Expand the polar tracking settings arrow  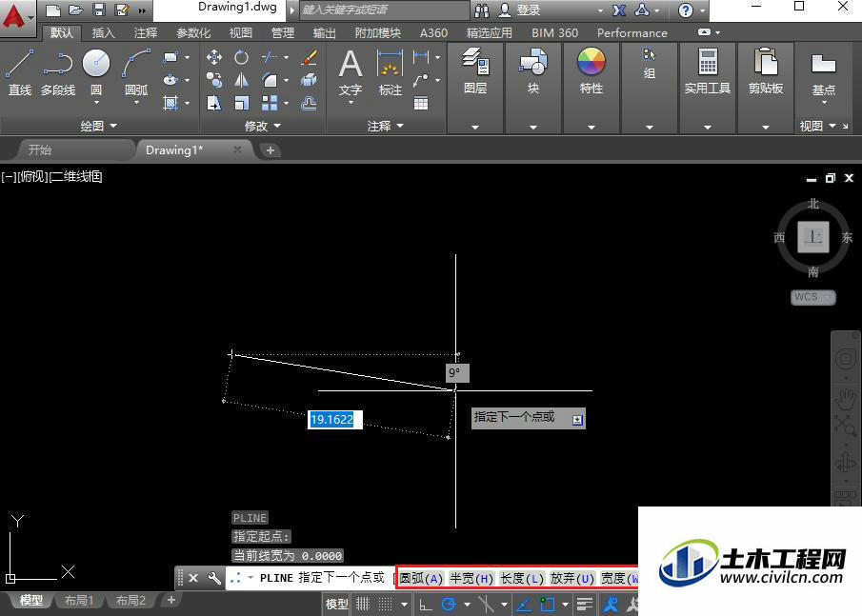pyautogui.click(x=468, y=605)
